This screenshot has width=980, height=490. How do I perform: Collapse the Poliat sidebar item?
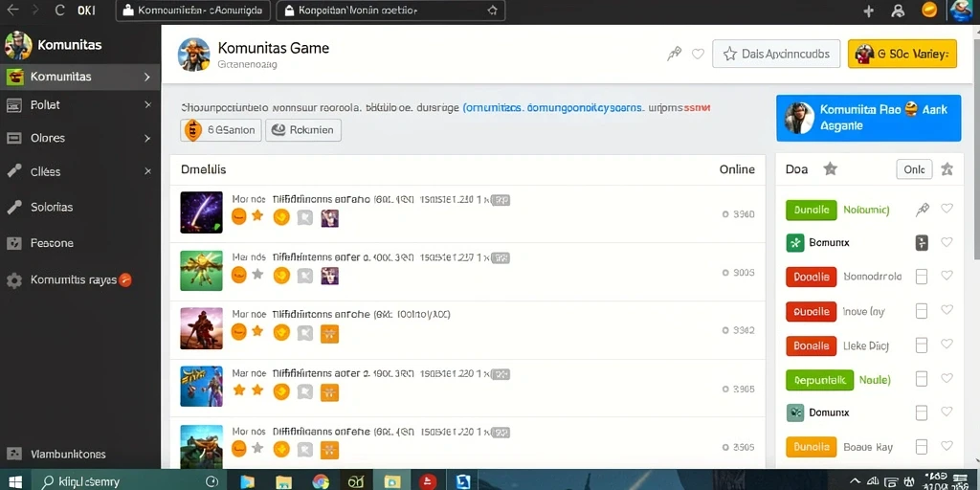tap(147, 105)
